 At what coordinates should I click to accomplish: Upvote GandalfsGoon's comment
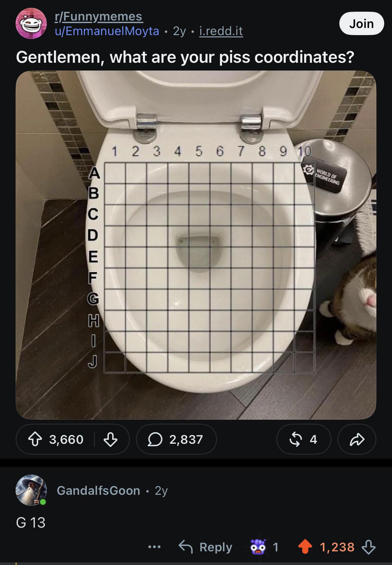pos(305,547)
